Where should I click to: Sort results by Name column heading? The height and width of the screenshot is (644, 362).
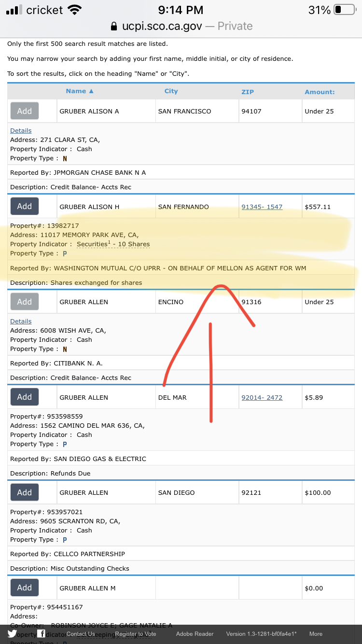click(x=80, y=91)
